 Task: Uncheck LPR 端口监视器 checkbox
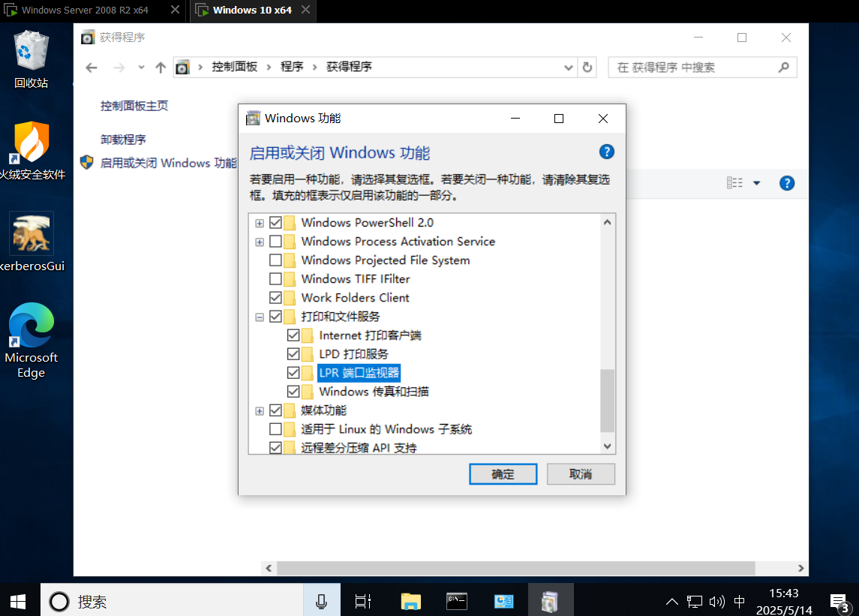293,373
